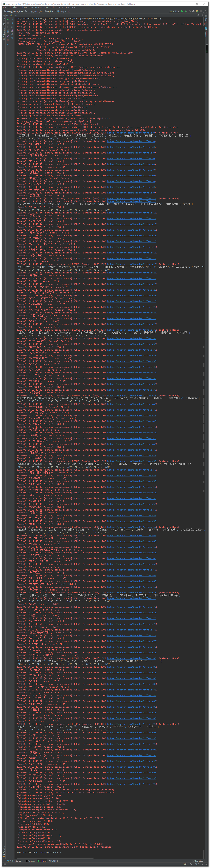Viewport: 210px width, 868px height.
Task: Click 'Process finished with exit code 0' text
Action: coord(39,853)
